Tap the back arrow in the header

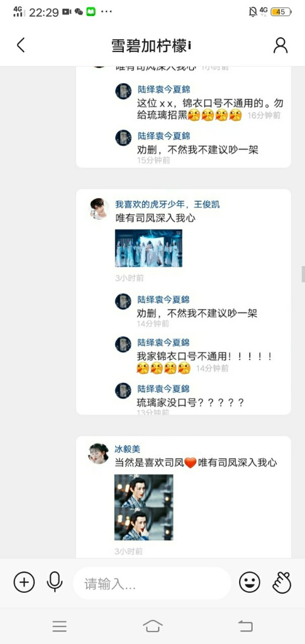[x=21, y=45]
